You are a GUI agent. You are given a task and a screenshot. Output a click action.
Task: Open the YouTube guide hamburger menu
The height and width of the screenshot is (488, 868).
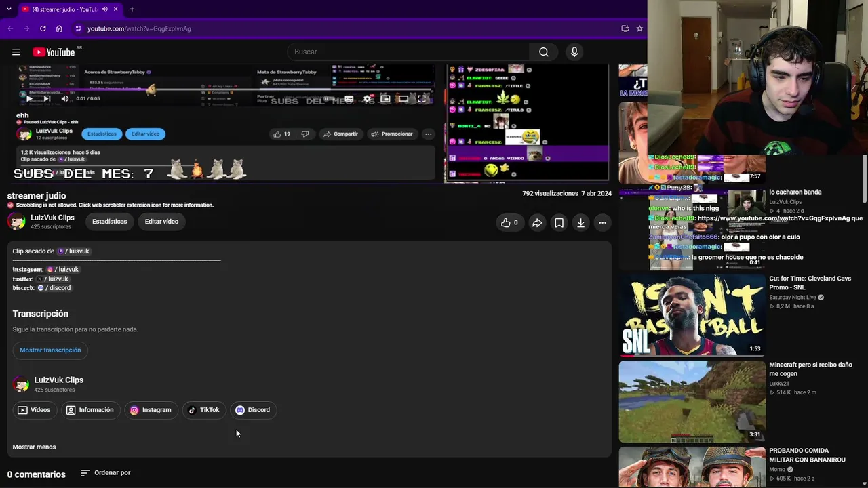pos(16,52)
